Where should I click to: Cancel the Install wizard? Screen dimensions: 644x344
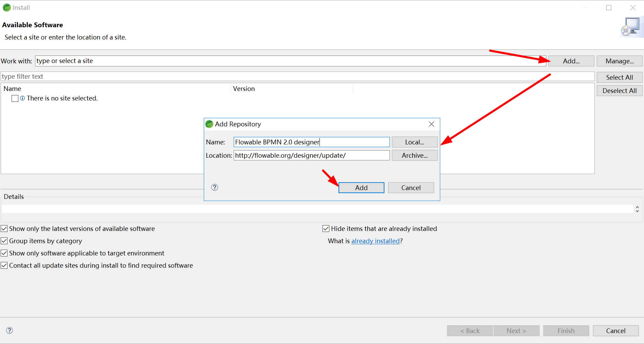click(x=616, y=331)
